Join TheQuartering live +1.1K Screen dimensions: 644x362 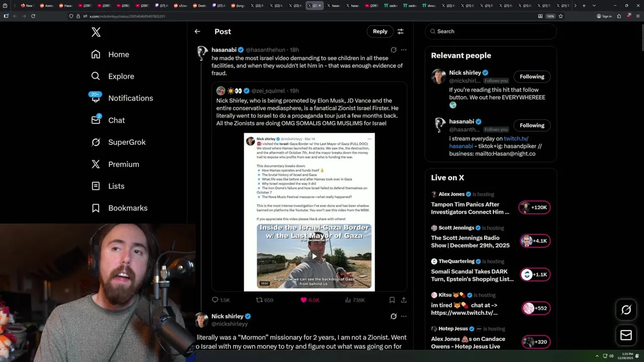[535, 275]
